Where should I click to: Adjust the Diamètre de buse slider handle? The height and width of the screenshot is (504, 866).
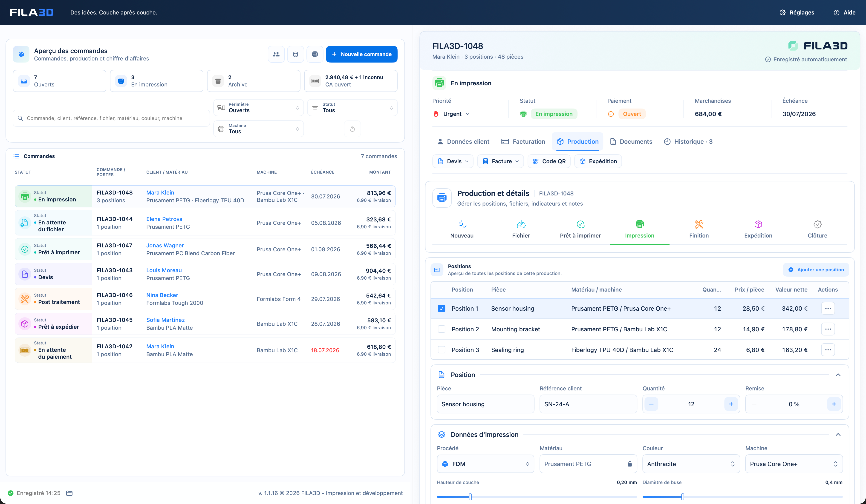pos(682,496)
